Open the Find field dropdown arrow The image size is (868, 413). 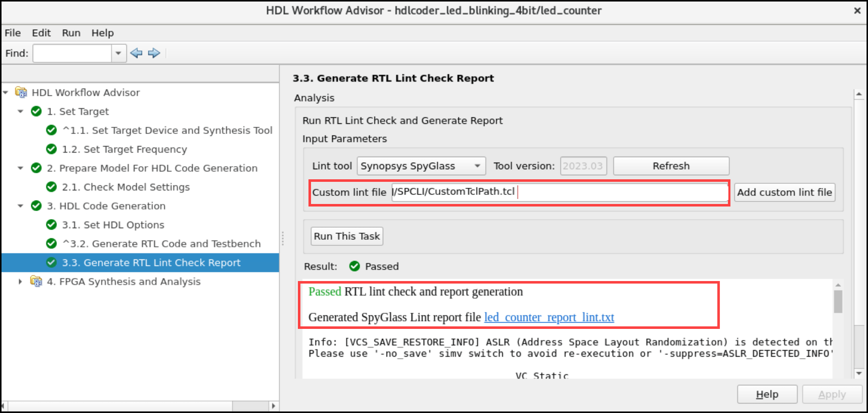[x=118, y=53]
